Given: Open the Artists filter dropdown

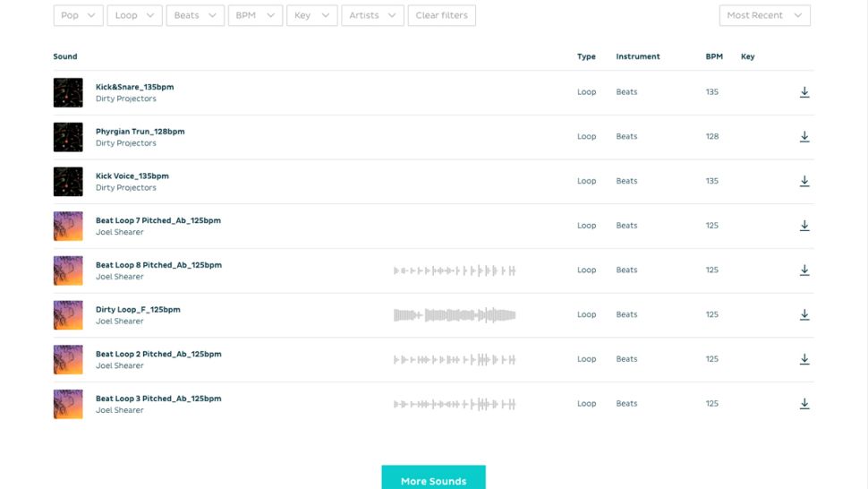Looking at the screenshot, I should pos(372,15).
